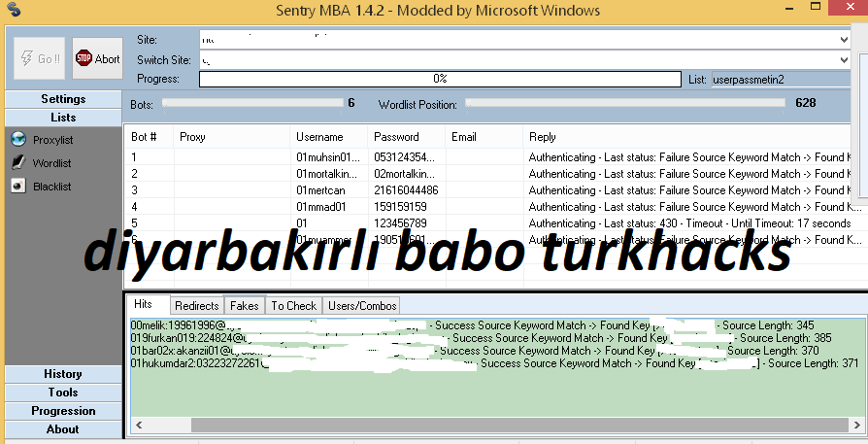Viewport: 868px width, 444px height.
Task: Click the Bots count value 6
Action: coord(351,103)
